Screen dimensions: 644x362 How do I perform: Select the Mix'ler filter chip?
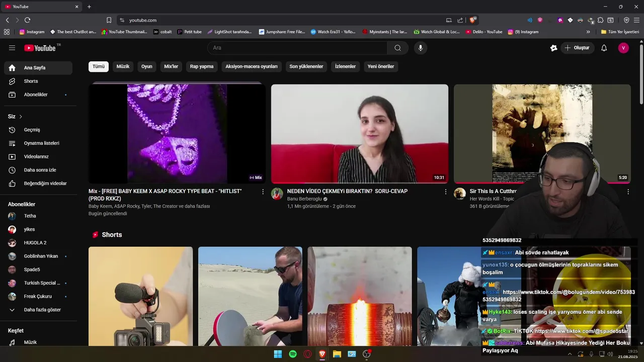tap(171, 66)
